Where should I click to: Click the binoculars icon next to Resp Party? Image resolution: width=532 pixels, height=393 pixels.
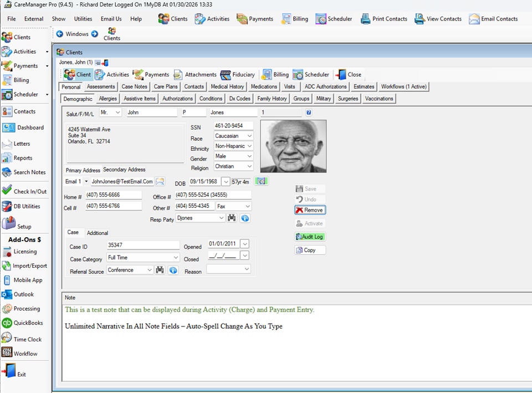click(232, 218)
